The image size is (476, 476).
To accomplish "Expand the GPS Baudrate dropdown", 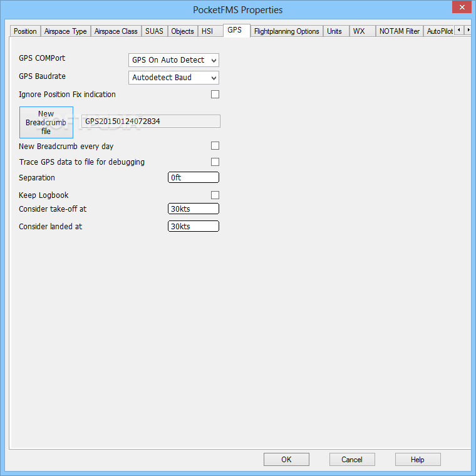I will click(x=173, y=78).
